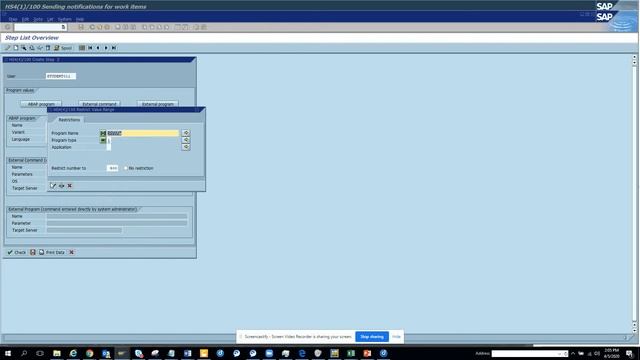Click the execute search icon in the Restrictions dialog
This screenshot has height=360, width=640.
(53, 186)
